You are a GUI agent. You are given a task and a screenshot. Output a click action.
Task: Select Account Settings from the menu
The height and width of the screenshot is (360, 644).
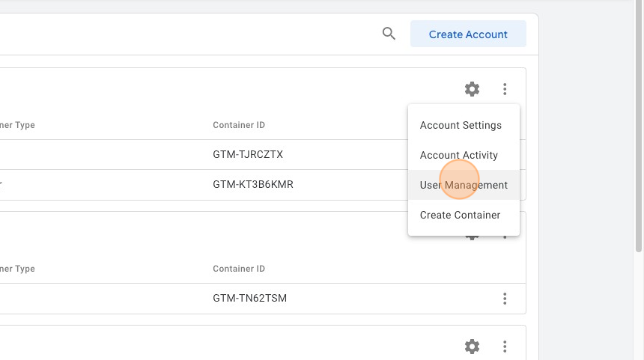(461, 125)
